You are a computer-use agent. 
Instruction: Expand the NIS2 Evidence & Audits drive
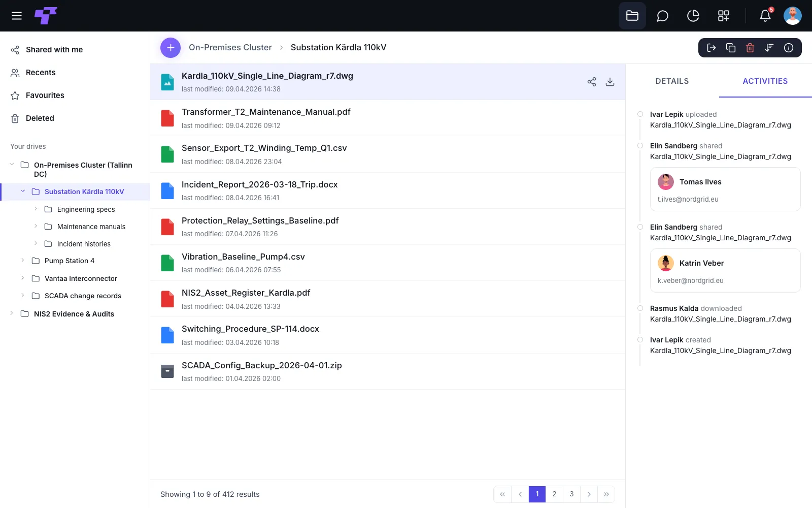(x=12, y=313)
